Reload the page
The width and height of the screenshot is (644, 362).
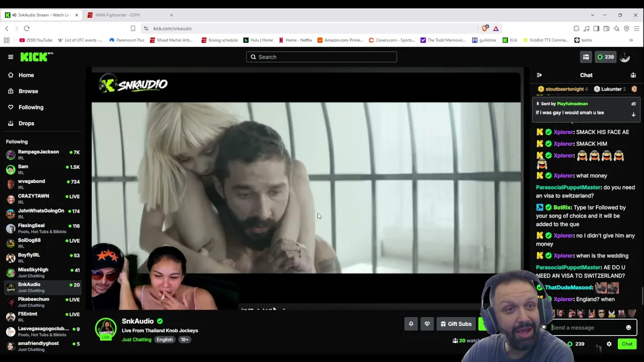tap(27, 29)
